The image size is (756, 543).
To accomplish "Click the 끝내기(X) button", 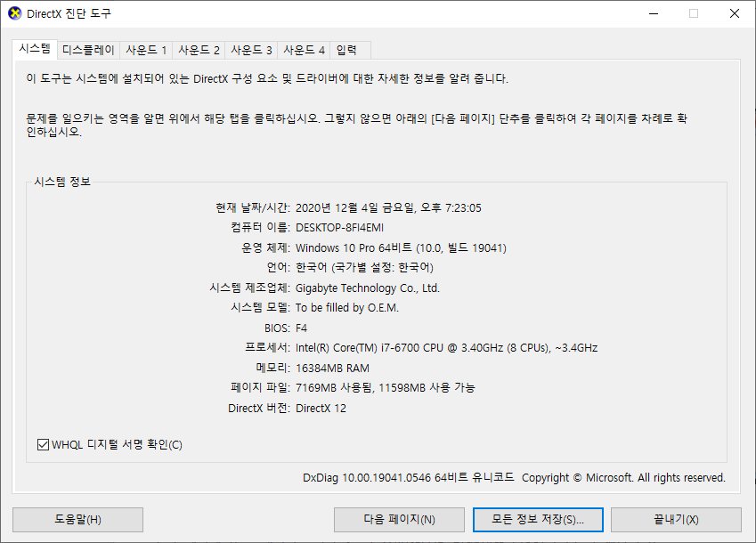I will [x=676, y=519].
